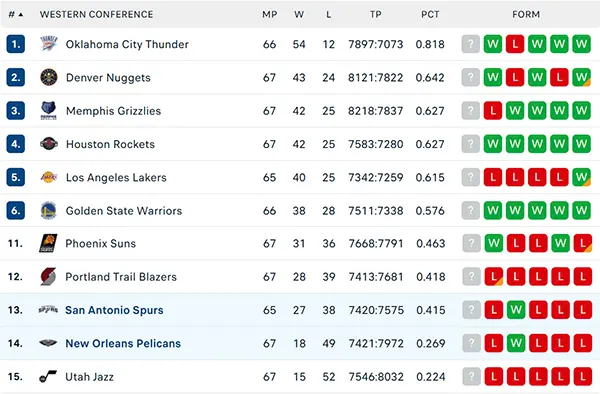Viewport: 600px width, 394px height.
Task: Click the Houston Rockets logo icon
Action: pos(49,144)
